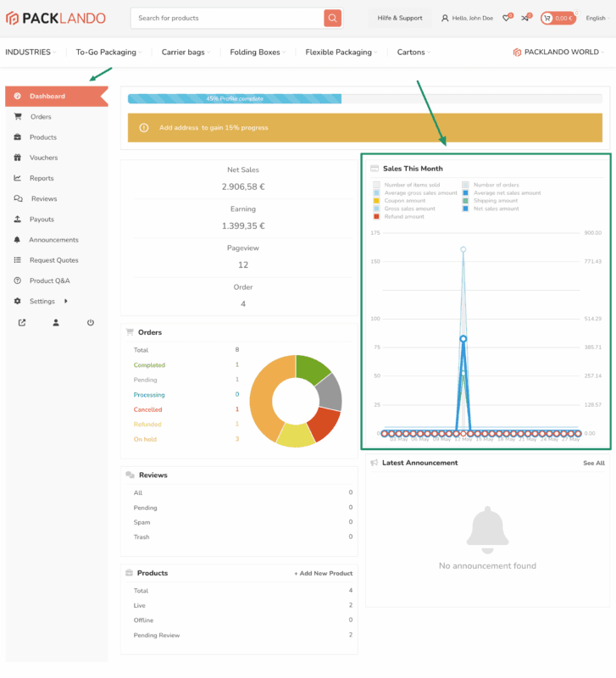Click the visit store external link icon
This screenshot has width=616, height=678.
point(22,323)
